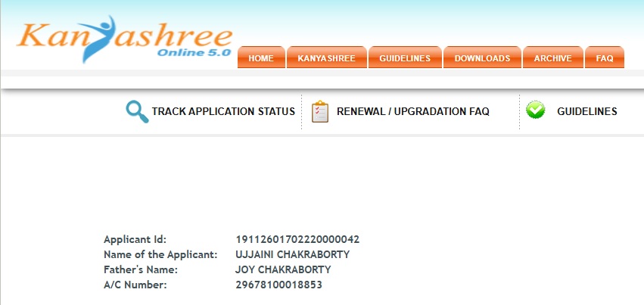Click the "Name of the Applicant:" label

click(160, 254)
